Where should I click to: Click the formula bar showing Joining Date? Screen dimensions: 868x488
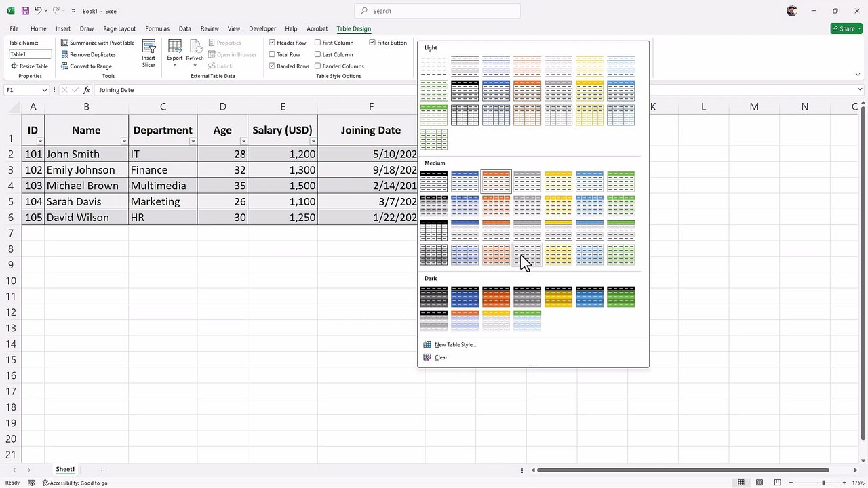click(x=475, y=90)
